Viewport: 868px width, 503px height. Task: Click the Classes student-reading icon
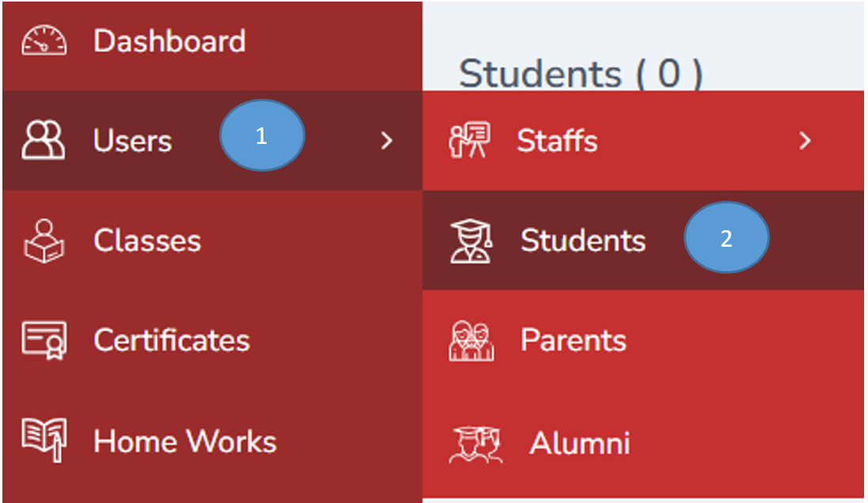pos(44,241)
